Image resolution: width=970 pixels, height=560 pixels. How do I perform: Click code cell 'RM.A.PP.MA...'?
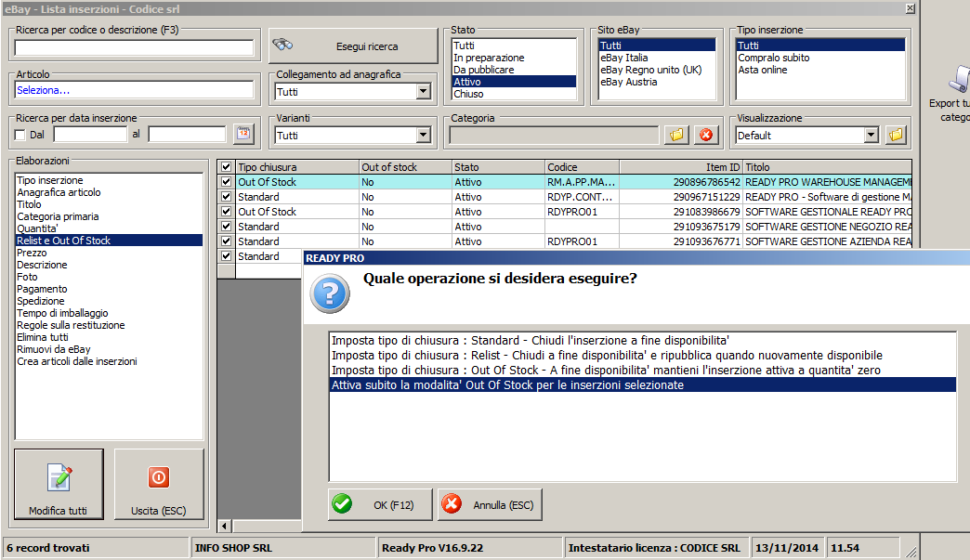[582, 182]
